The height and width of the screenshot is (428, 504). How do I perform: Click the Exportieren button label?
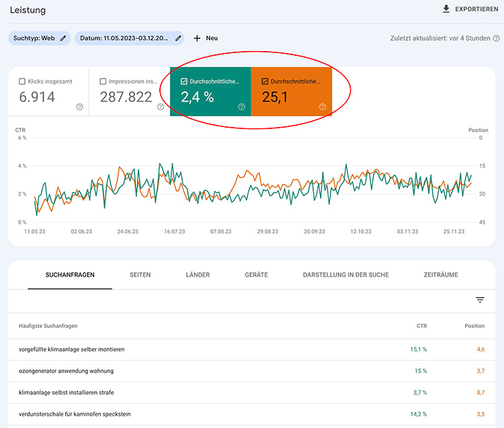point(476,9)
